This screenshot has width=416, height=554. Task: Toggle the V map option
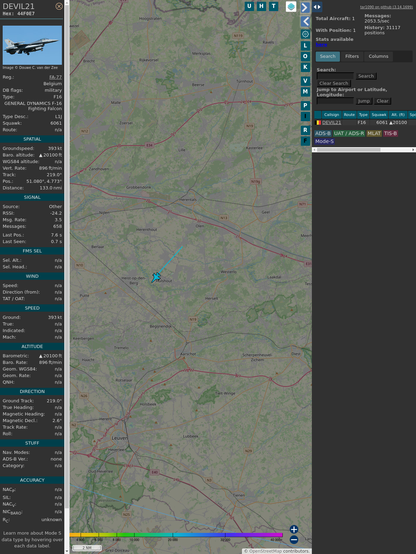305,81
